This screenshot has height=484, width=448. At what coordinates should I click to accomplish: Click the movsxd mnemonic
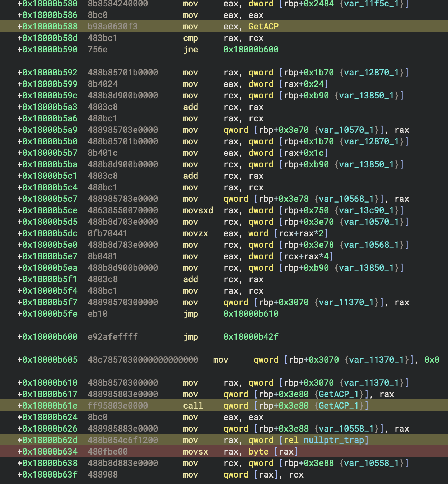[x=198, y=210]
